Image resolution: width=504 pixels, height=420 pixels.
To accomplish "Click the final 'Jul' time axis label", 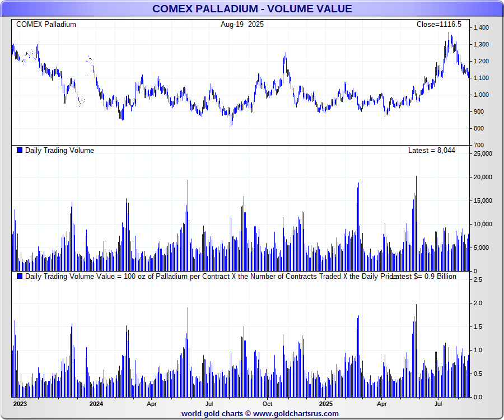I will [438, 404].
